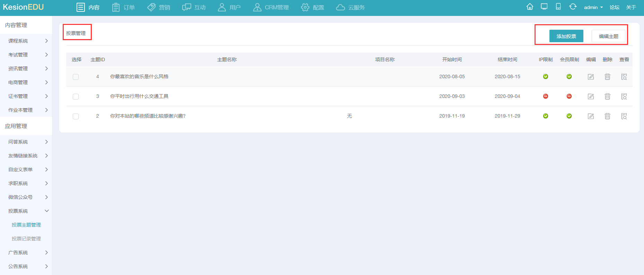The height and width of the screenshot is (275, 644).
Task: Open the 配置 top menu
Action: (x=312, y=7)
